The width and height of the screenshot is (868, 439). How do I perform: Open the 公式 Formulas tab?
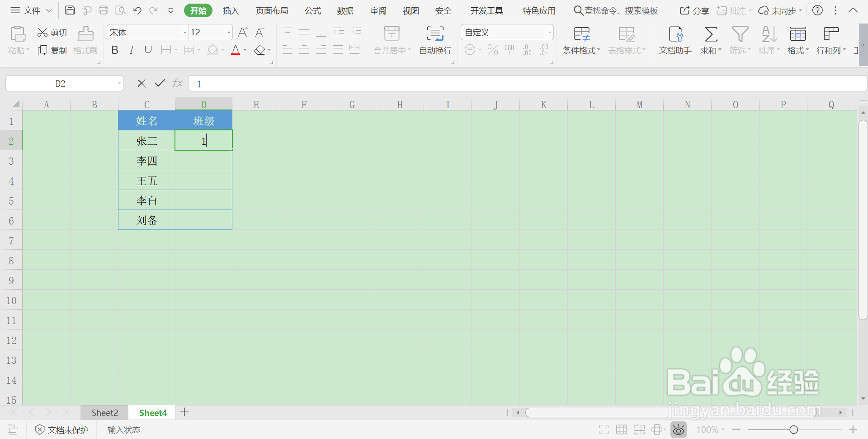(313, 10)
